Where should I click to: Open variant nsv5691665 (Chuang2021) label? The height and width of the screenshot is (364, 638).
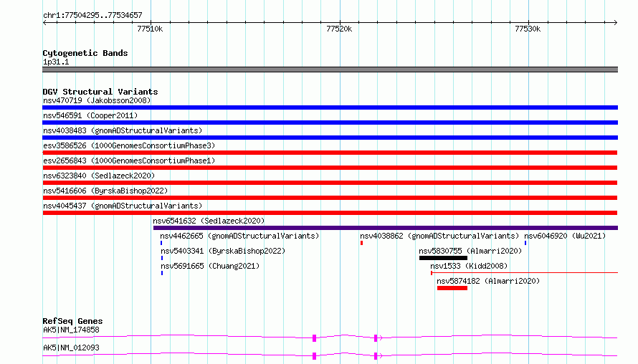[210, 266]
